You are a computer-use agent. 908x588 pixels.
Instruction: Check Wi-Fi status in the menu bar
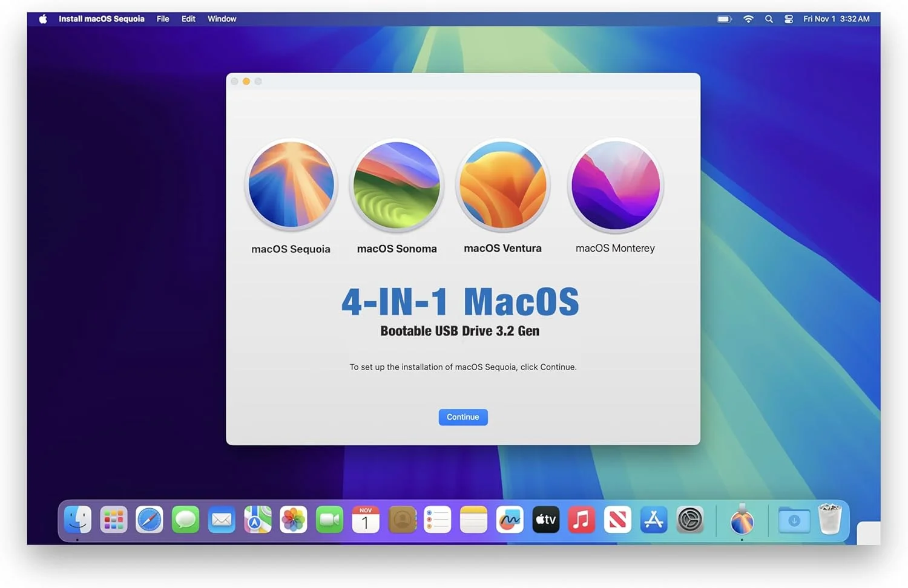[x=748, y=19]
